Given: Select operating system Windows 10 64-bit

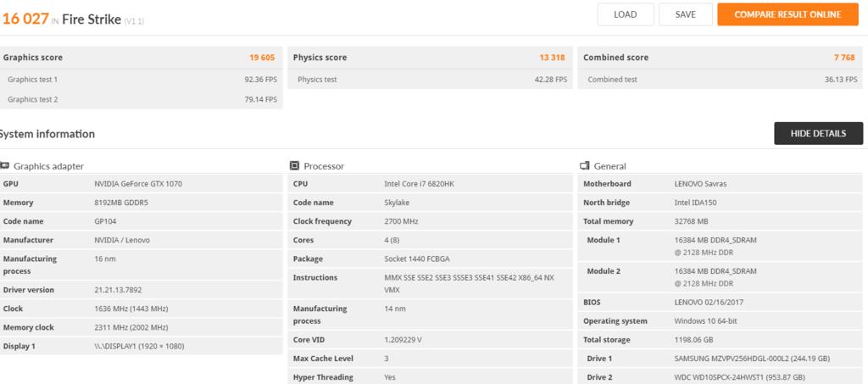Looking at the screenshot, I should [x=706, y=321].
